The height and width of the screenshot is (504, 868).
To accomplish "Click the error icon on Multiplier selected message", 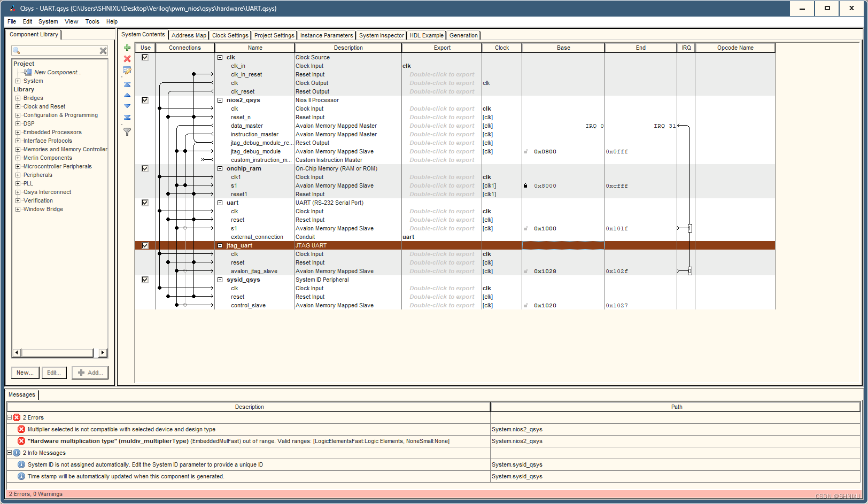I will 21,429.
